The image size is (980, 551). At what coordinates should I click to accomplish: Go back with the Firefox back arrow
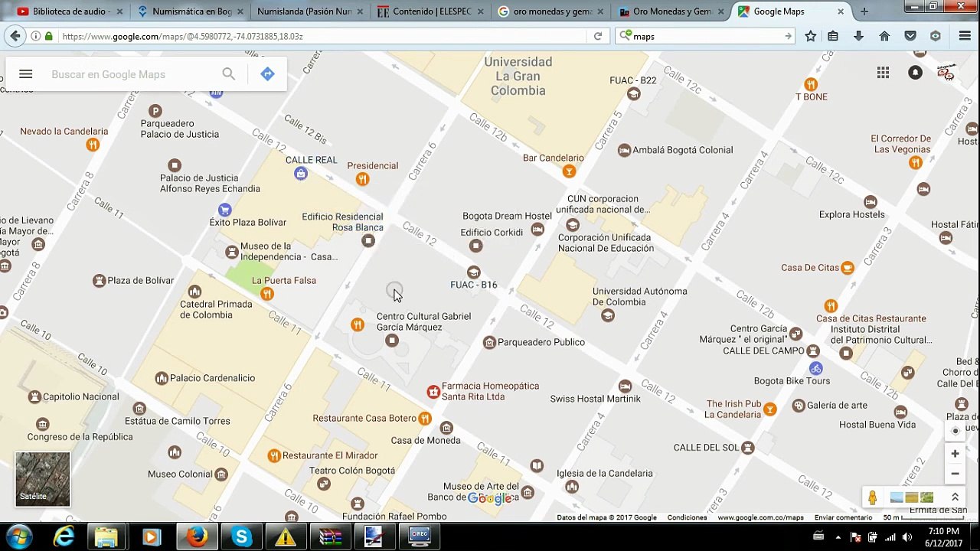15,36
